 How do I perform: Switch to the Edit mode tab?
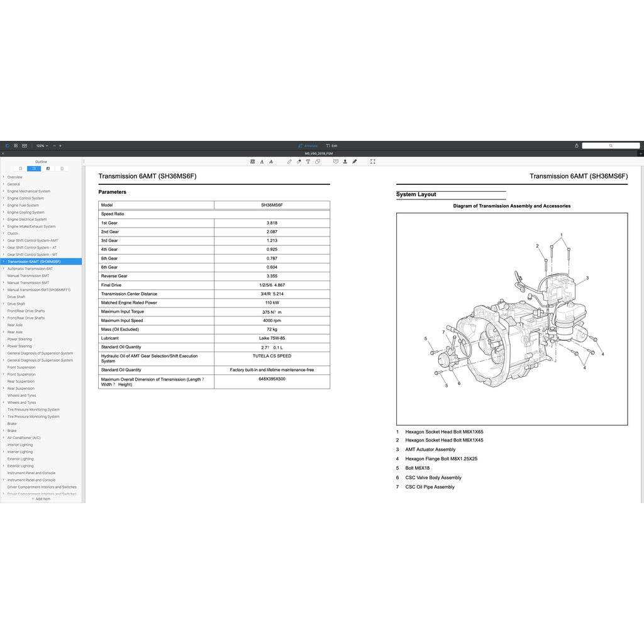tap(330, 145)
